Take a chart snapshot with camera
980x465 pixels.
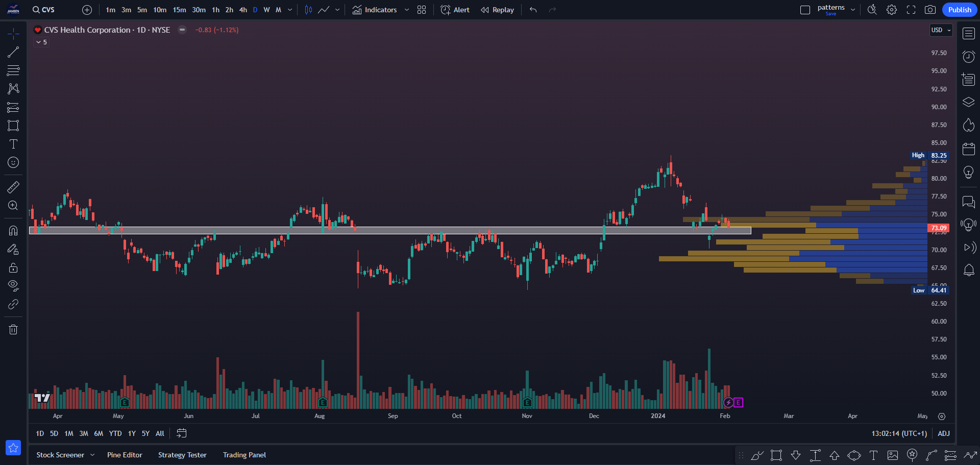(x=930, y=10)
